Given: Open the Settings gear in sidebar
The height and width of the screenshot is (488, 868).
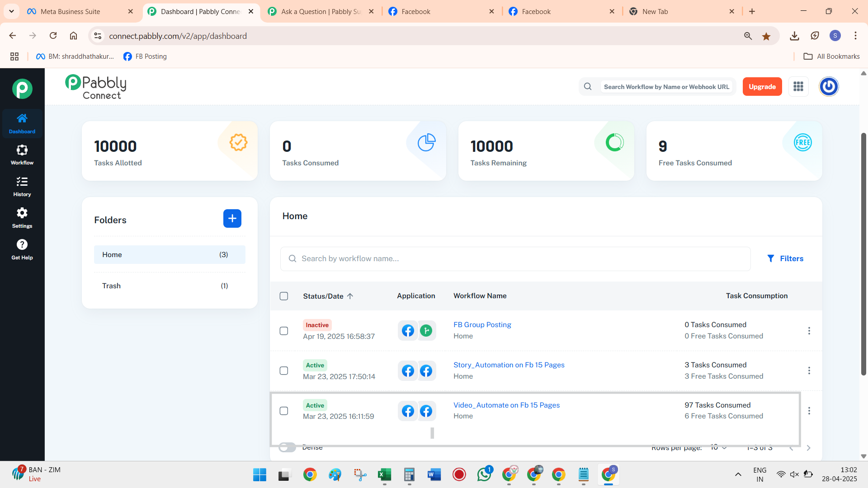Looking at the screenshot, I should tap(22, 218).
